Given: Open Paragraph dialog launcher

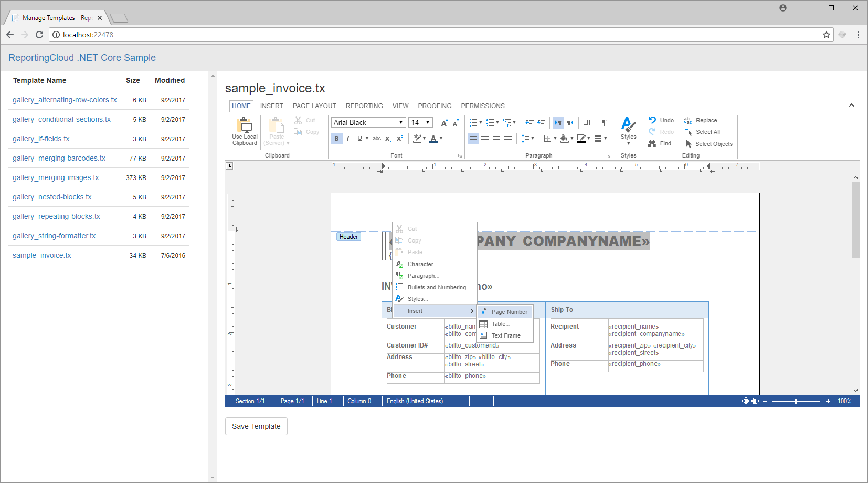Looking at the screenshot, I should tap(608, 156).
